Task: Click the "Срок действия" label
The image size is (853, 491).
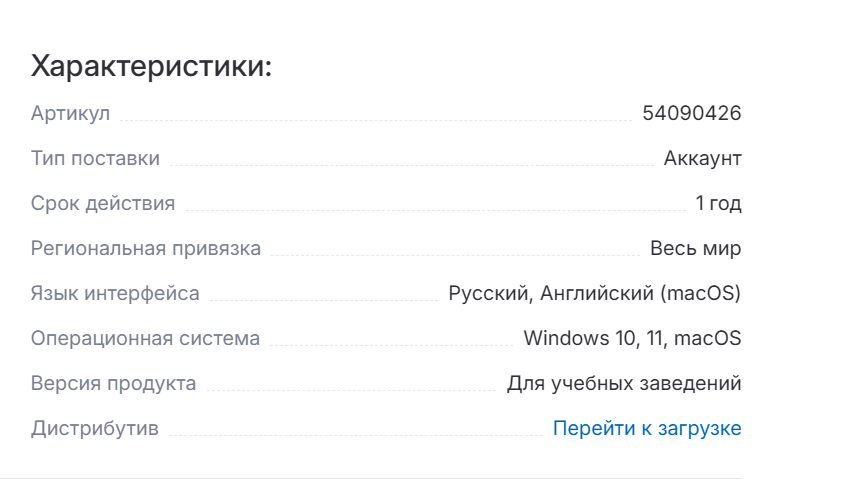Action: tap(103, 204)
